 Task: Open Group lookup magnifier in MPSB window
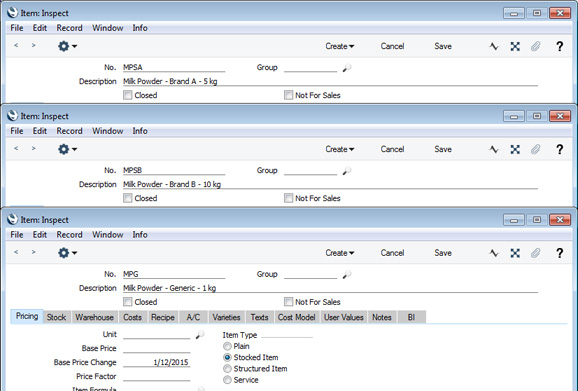(x=347, y=171)
